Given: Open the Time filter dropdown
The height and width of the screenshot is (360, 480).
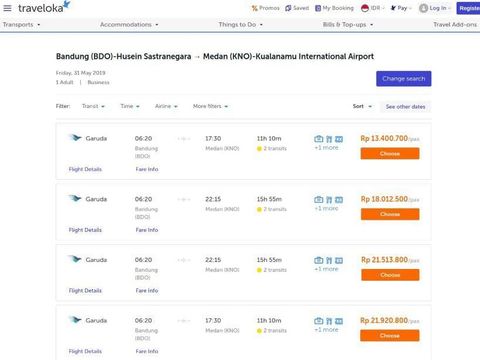Looking at the screenshot, I should (130, 106).
